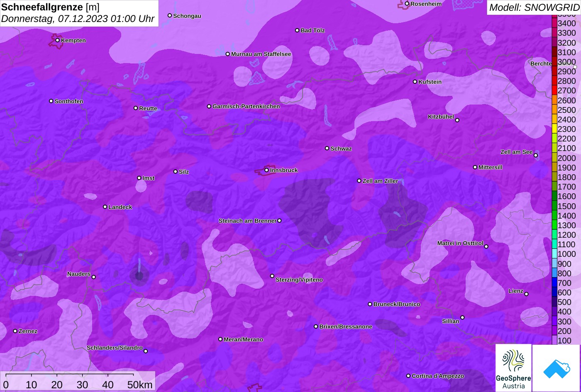The height and width of the screenshot is (392, 581).
Task: Click the 400 legend value
Action: coord(564,312)
